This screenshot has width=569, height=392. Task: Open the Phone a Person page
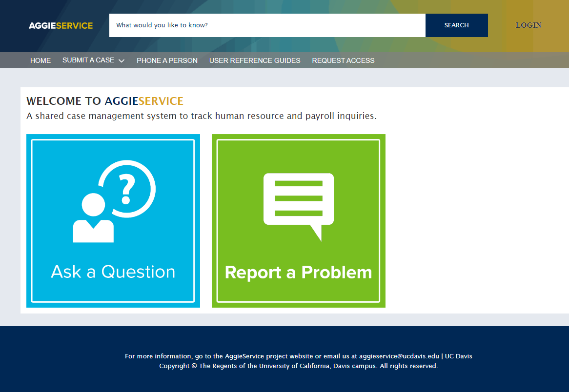(167, 60)
